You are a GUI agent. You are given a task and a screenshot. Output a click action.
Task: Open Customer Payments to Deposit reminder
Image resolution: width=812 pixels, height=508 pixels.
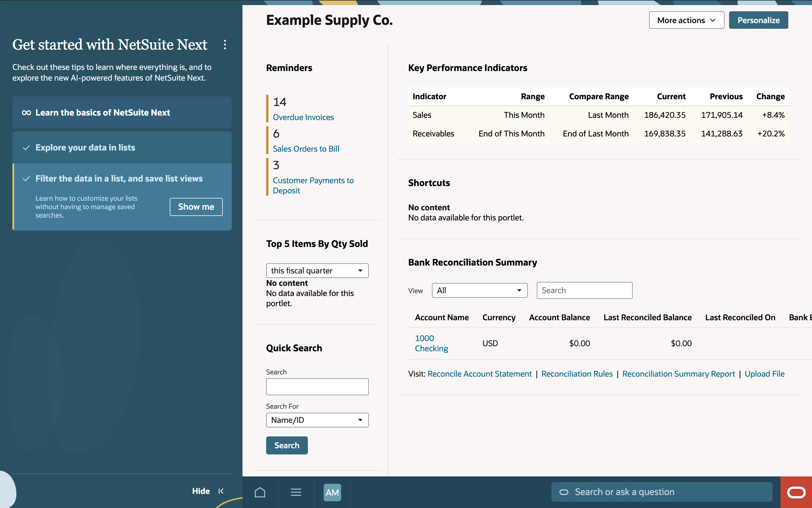coord(313,185)
